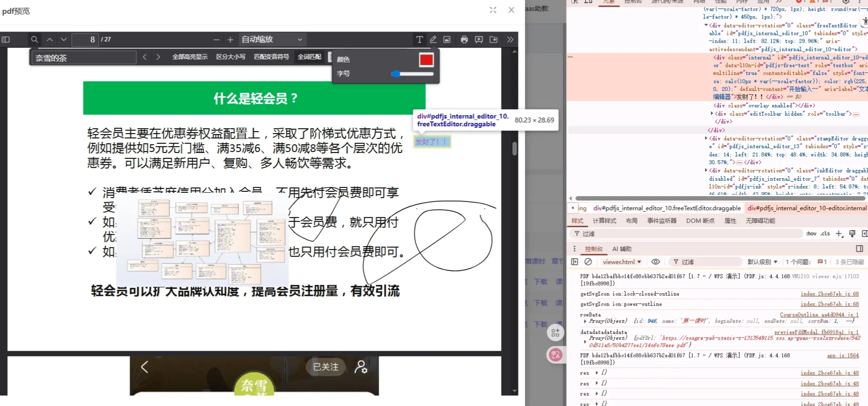Select the free text annotation tool
This screenshot has height=406, width=868.
pos(419,39)
